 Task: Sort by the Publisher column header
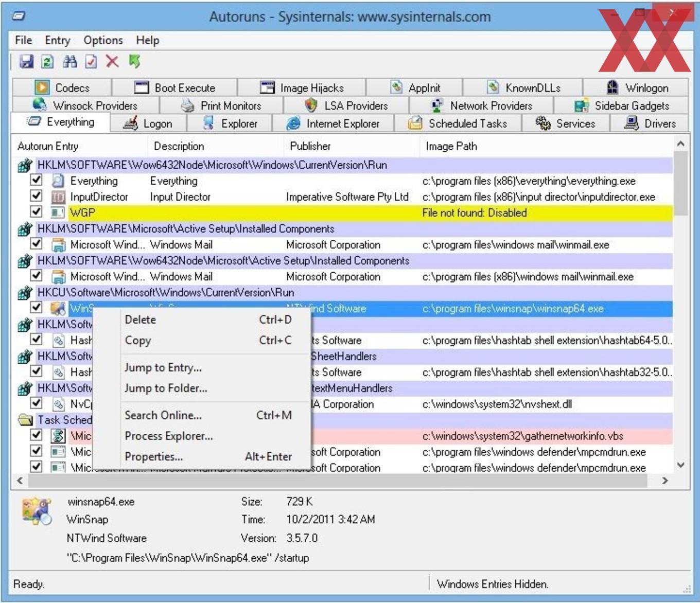352,146
